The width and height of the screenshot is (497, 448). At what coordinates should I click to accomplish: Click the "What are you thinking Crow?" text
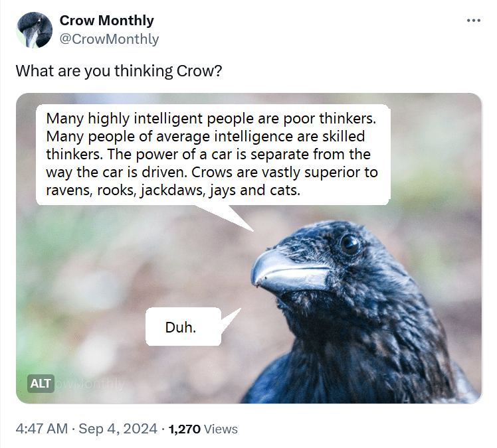(x=118, y=70)
